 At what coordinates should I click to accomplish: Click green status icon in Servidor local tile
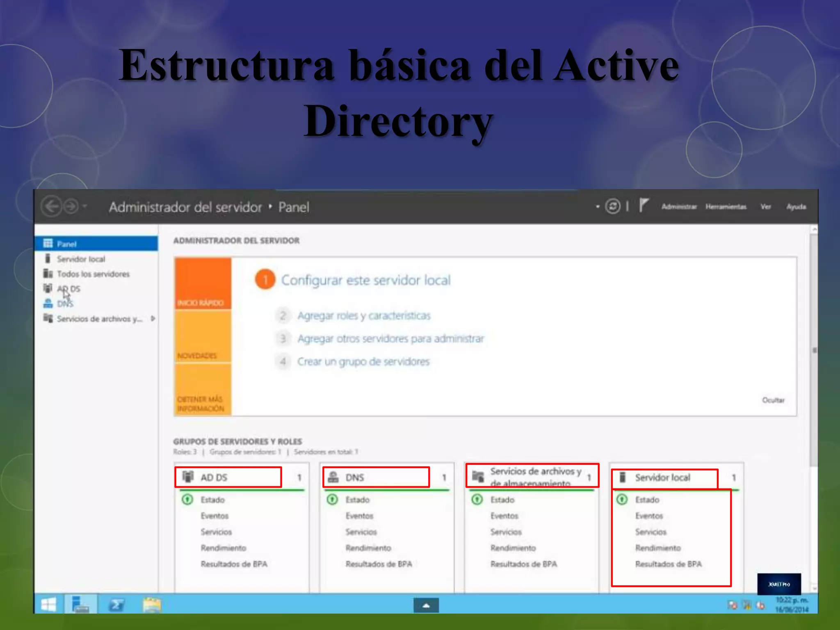point(622,499)
